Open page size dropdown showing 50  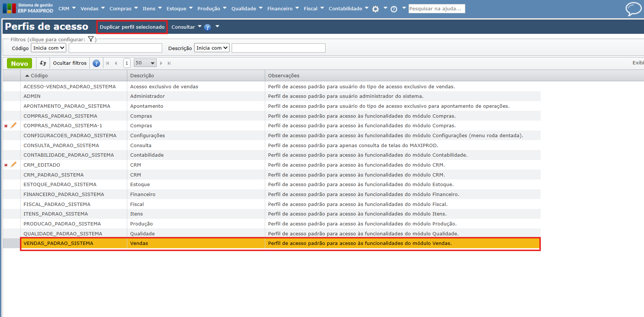tap(145, 63)
